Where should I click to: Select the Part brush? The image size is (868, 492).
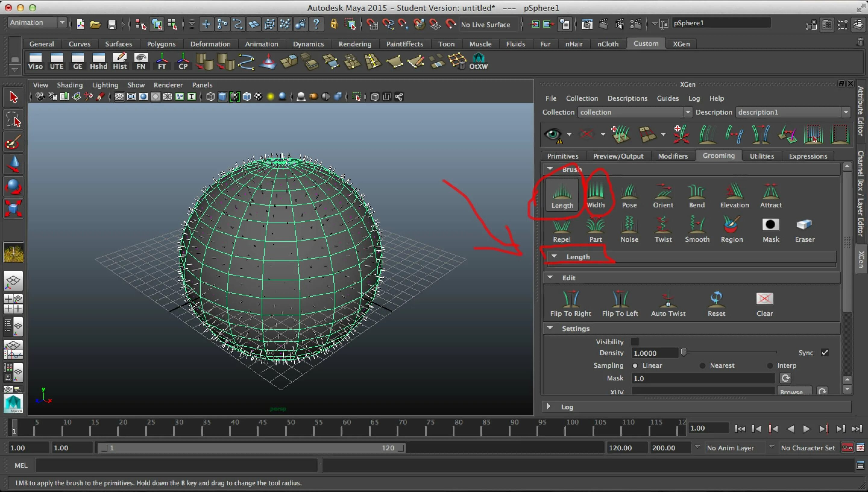click(x=596, y=230)
